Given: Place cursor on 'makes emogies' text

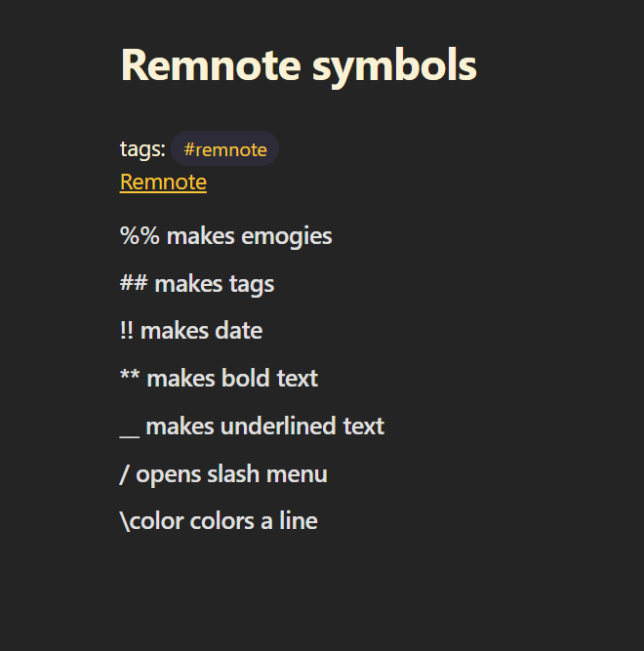Looking at the screenshot, I should [249, 236].
